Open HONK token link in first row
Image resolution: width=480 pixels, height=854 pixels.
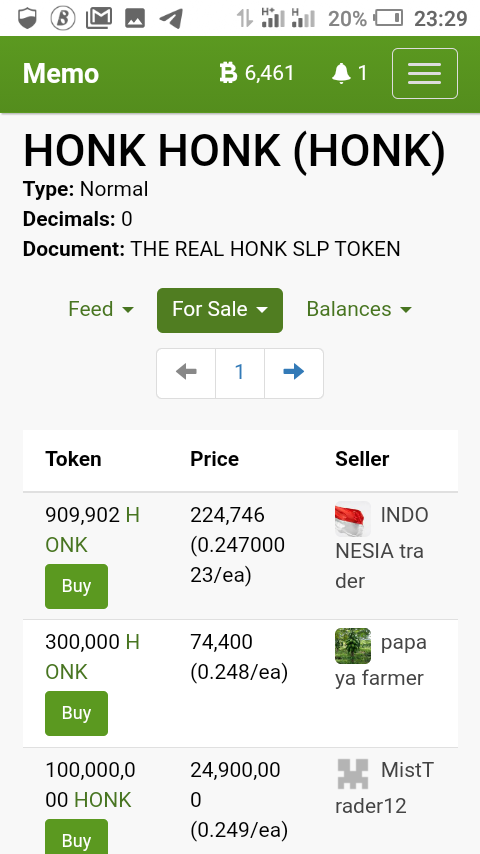(93, 529)
